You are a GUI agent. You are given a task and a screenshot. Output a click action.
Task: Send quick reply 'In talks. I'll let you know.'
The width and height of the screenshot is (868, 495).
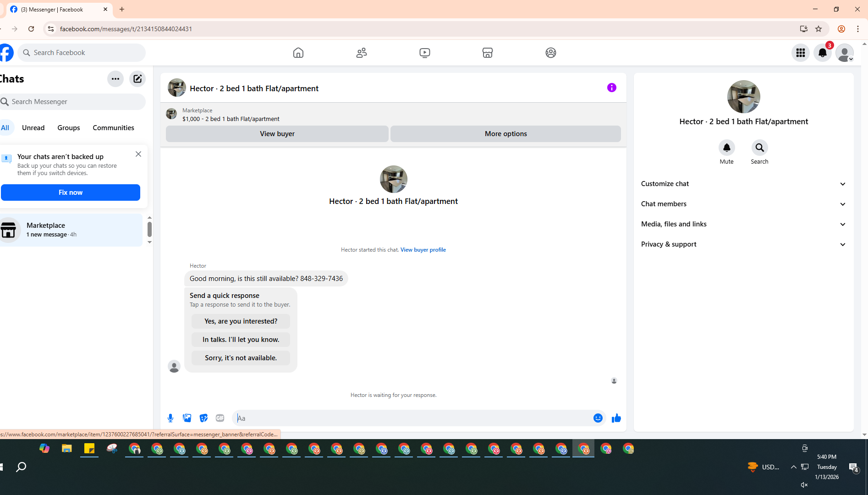tap(241, 340)
